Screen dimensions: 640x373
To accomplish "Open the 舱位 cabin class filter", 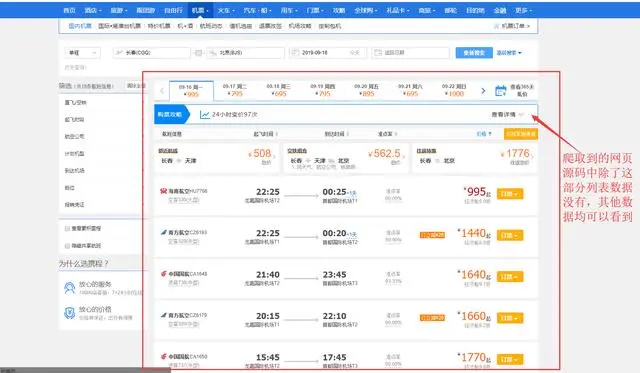I will click(x=69, y=188).
